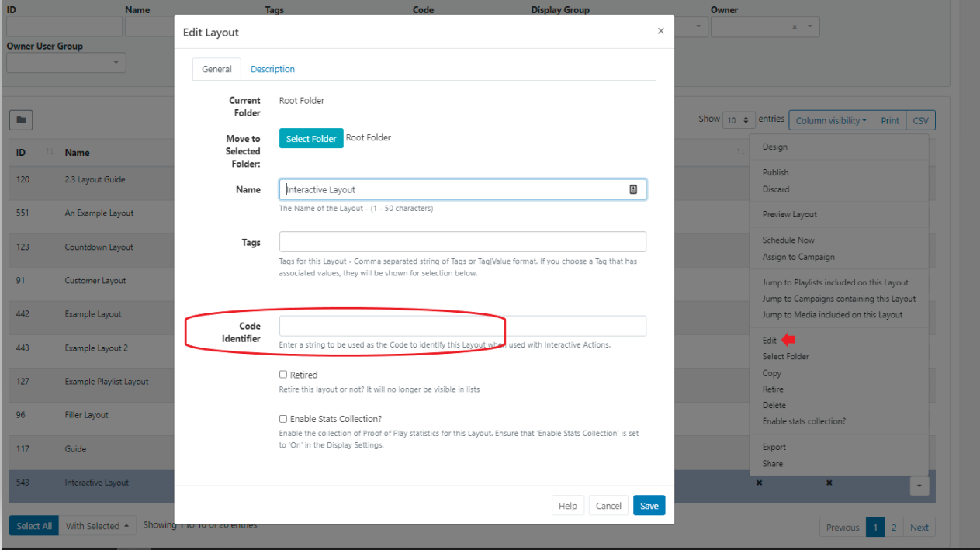This screenshot has width=980, height=550.
Task: Export the table using the CSV button
Action: (920, 120)
